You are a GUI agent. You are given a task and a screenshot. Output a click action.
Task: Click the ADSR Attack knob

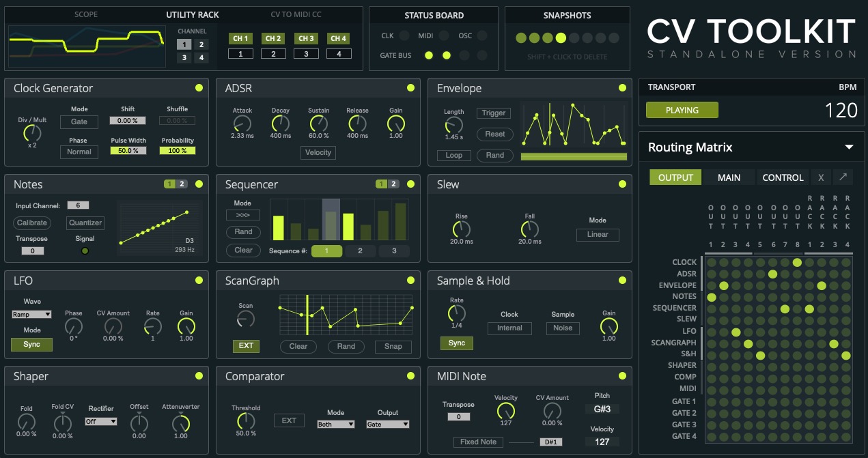(x=242, y=124)
